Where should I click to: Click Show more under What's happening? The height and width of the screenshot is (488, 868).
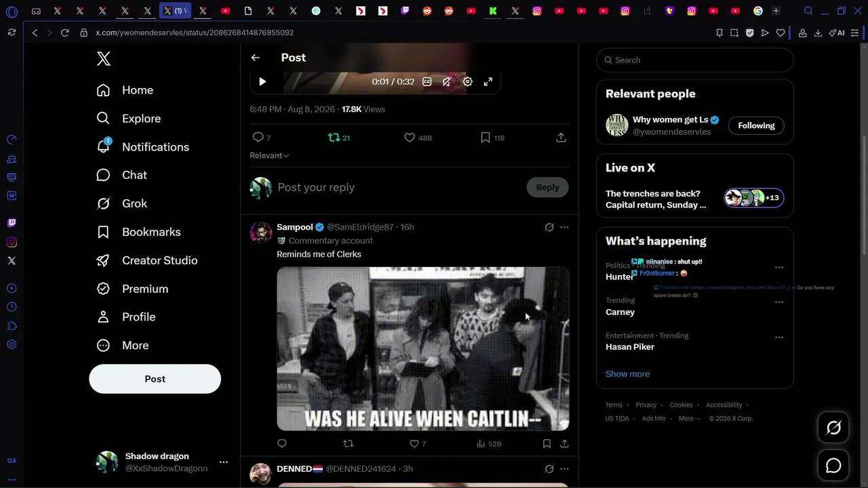[627, 374]
